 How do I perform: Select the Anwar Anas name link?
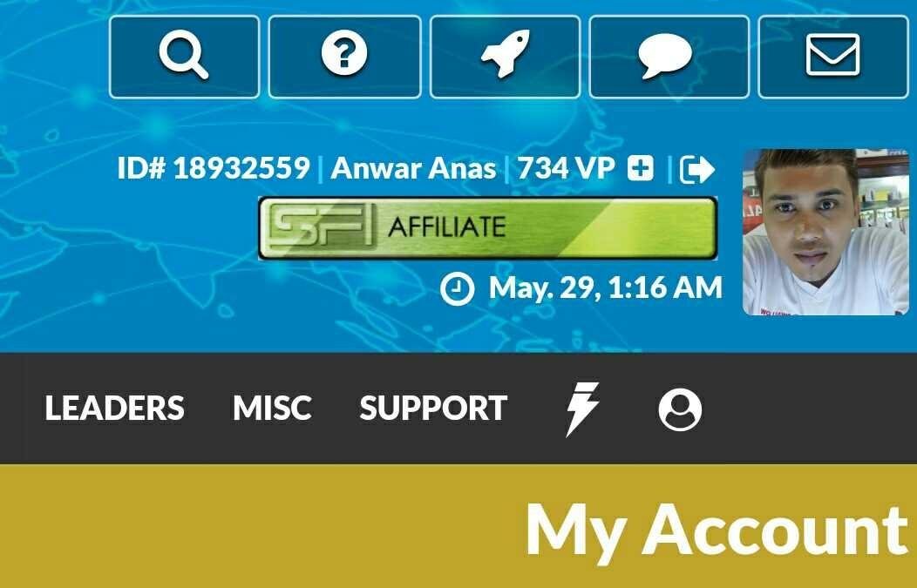pyautogui.click(x=413, y=168)
